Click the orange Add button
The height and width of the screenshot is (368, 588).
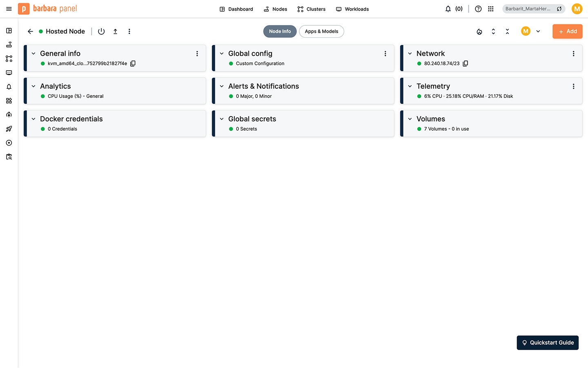[x=567, y=31]
